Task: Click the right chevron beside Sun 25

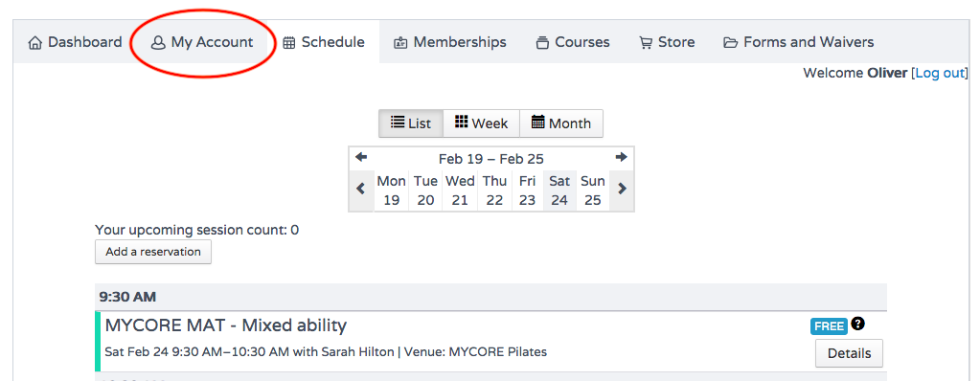Action: [622, 189]
